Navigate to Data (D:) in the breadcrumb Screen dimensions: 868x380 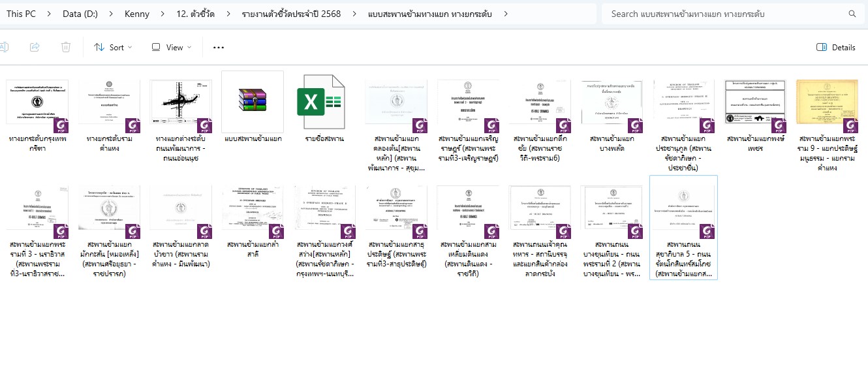[x=80, y=14]
